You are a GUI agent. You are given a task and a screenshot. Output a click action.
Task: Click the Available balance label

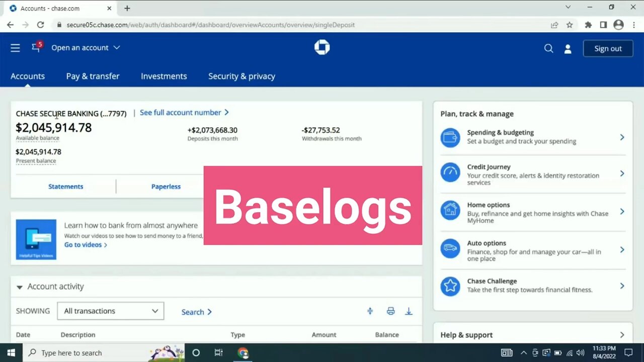pyautogui.click(x=37, y=138)
